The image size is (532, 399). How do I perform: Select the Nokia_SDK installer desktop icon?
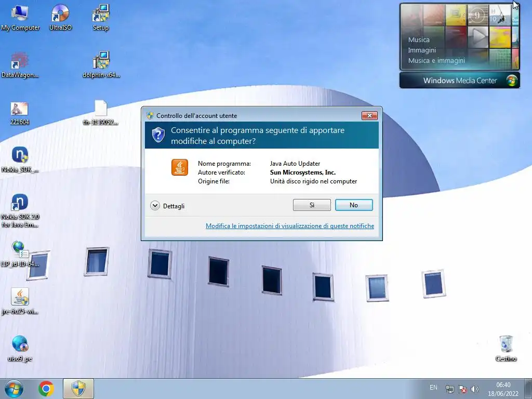point(20,159)
